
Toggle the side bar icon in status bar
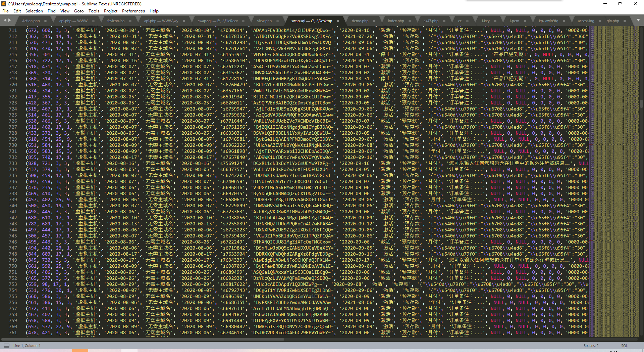pos(6,346)
